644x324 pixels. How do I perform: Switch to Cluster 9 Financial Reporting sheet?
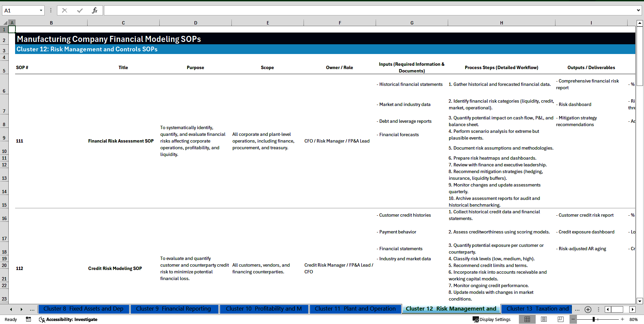pyautogui.click(x=174, y=309)
